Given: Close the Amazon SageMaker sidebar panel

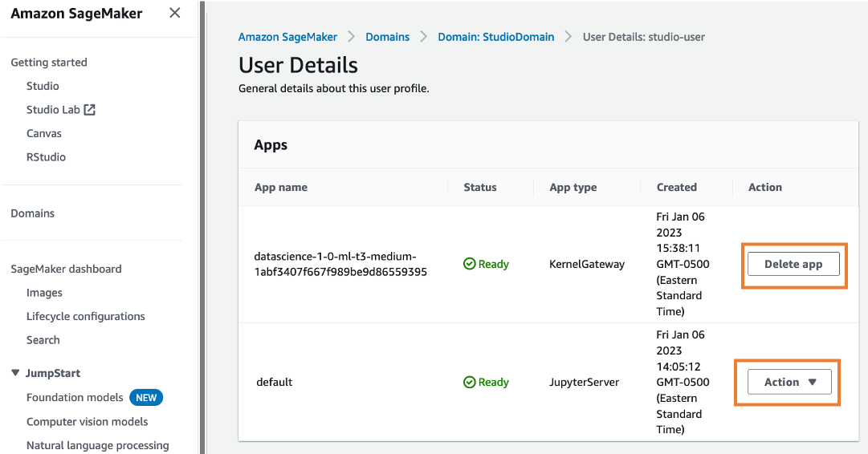Looking at the screenshot, I should click(x=174, y=14).
